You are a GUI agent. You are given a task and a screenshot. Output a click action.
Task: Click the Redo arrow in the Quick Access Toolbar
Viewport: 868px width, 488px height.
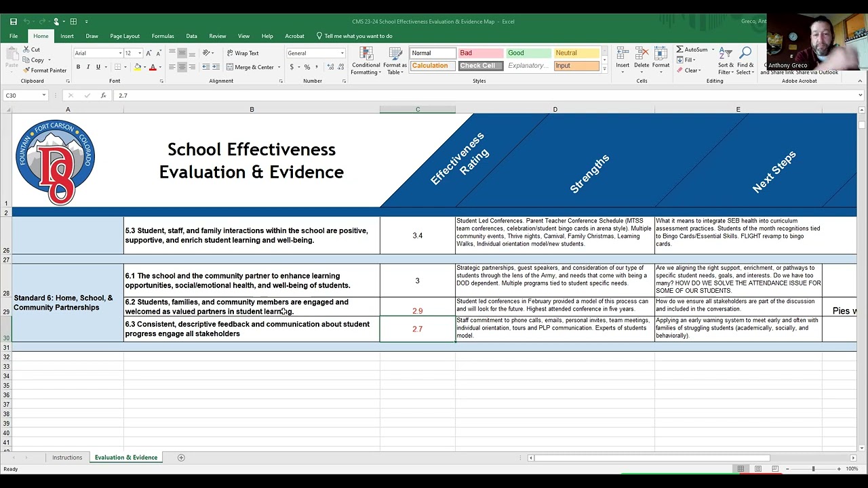[43, 22]
